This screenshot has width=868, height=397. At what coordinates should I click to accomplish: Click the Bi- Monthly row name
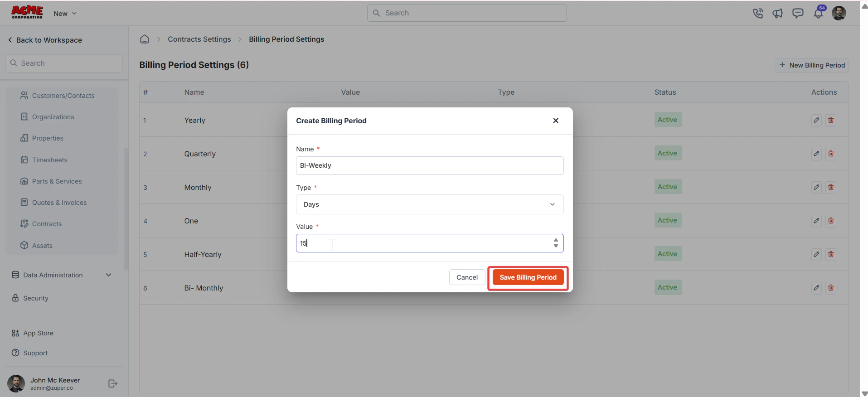click(204, 288)
